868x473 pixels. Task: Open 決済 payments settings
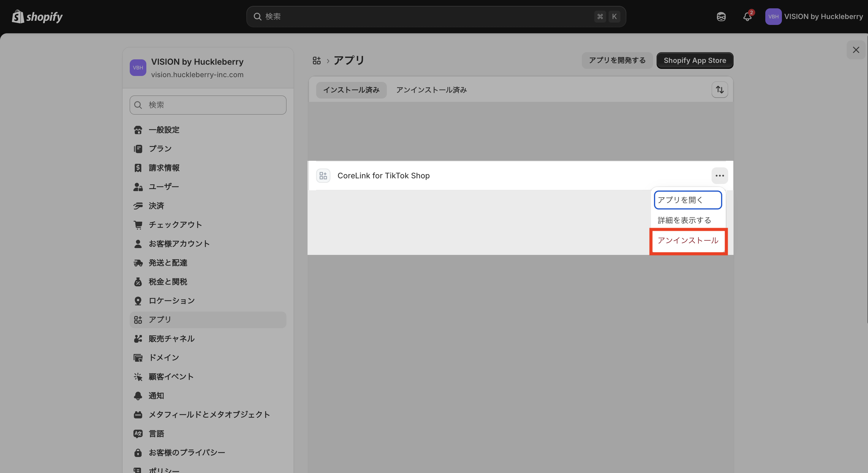[156, 206]
